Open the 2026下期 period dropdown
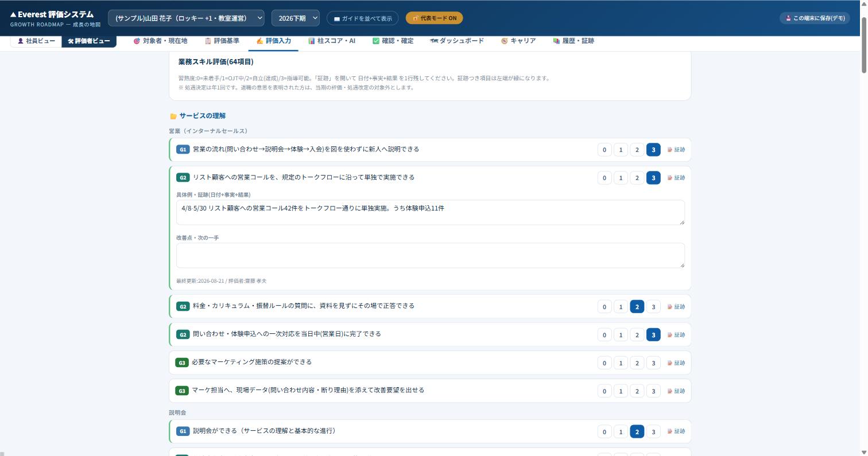This screenshot has height=456, width=868. coord(296,18)
